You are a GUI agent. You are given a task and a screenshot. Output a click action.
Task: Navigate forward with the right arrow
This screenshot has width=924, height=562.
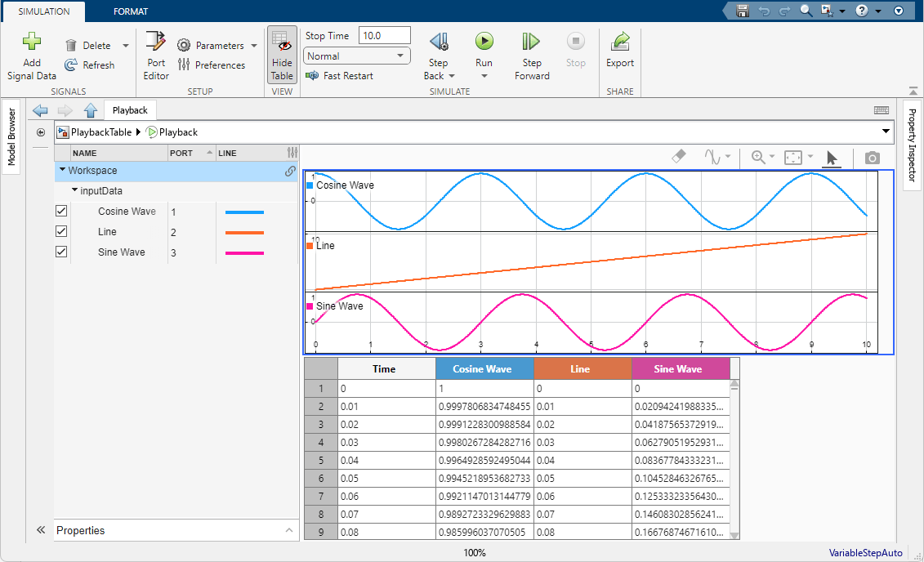[x=65, y=110]
